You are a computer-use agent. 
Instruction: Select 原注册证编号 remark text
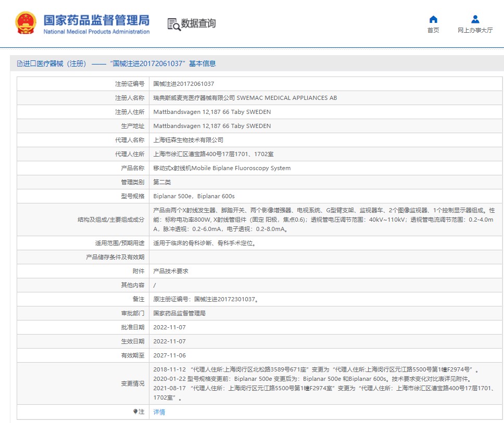(206, 299)
